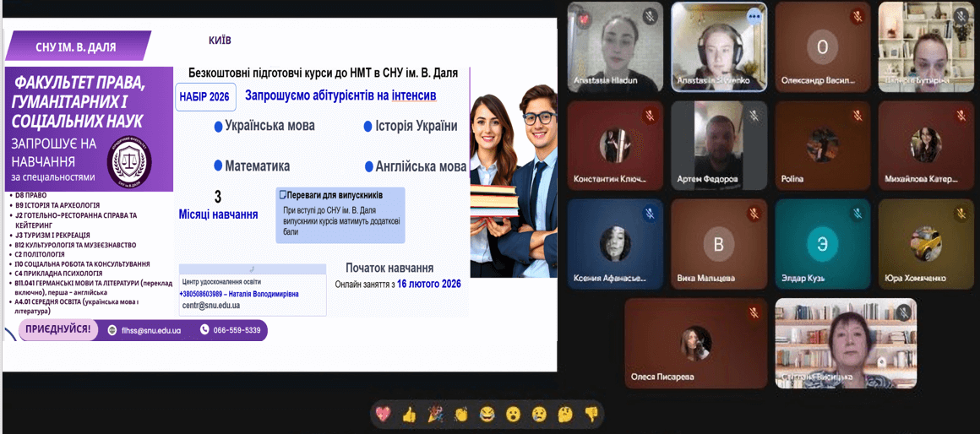
Task: Click the ПРИЄДНУЙСЯ! button on the slide
Action: click(58, 329)
